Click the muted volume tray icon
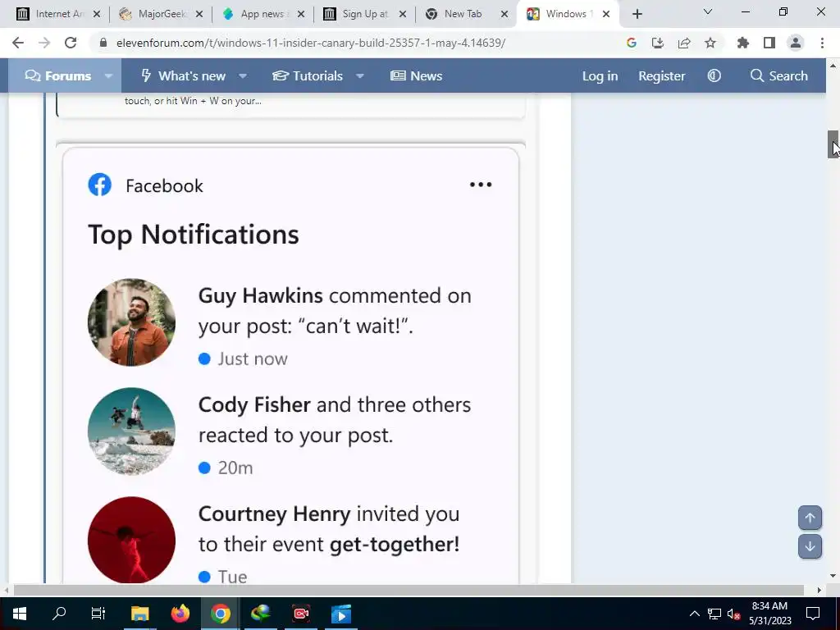The image size is (840, 630). 733,614
